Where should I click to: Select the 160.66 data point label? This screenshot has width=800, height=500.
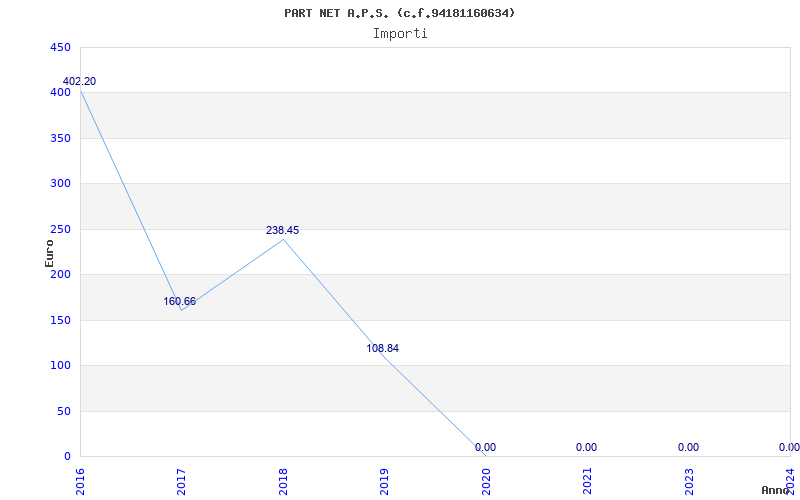point(180,302)
